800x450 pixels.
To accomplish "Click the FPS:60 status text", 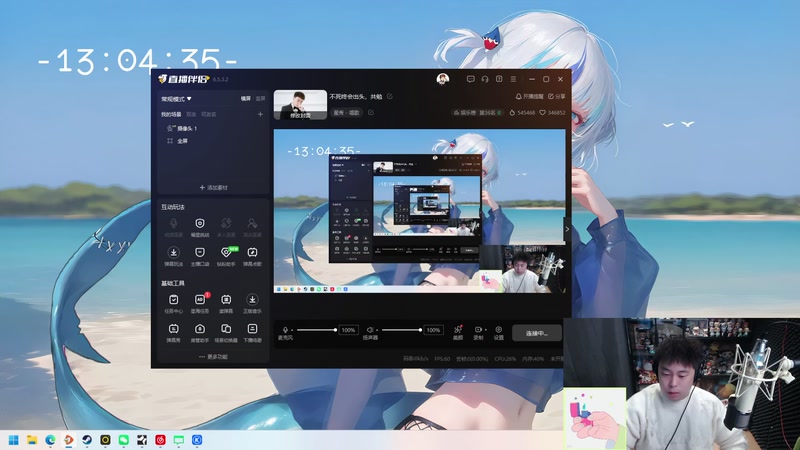I will (x=442, y=359).
